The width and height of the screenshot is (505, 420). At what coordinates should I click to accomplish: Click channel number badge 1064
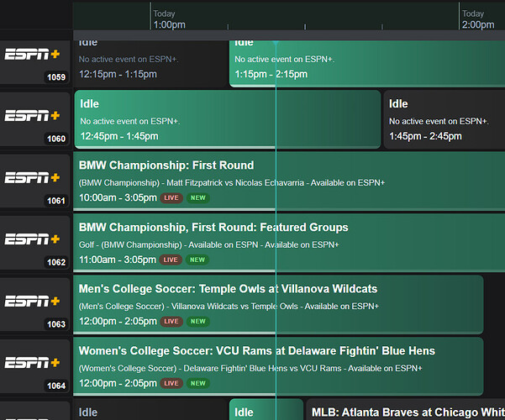pos(56,386)
